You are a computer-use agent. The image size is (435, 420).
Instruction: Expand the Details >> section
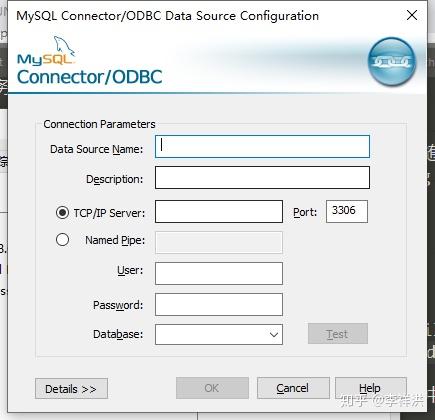pos(71,389)
